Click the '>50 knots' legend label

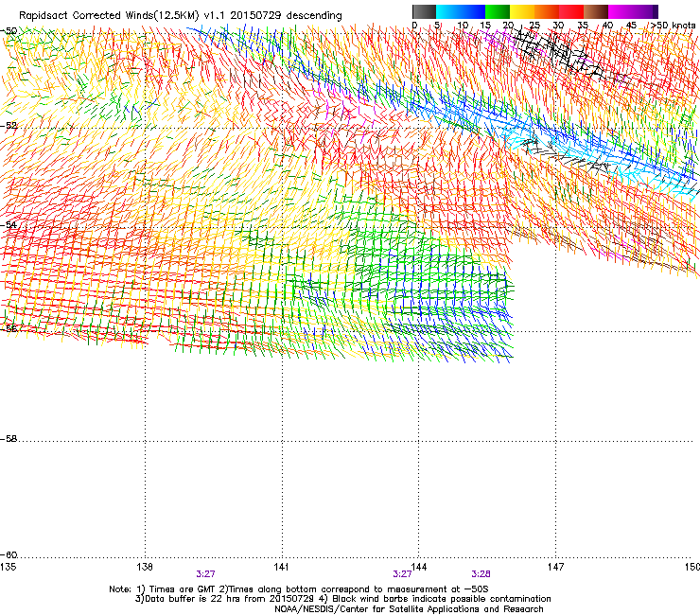coord(673,25)
